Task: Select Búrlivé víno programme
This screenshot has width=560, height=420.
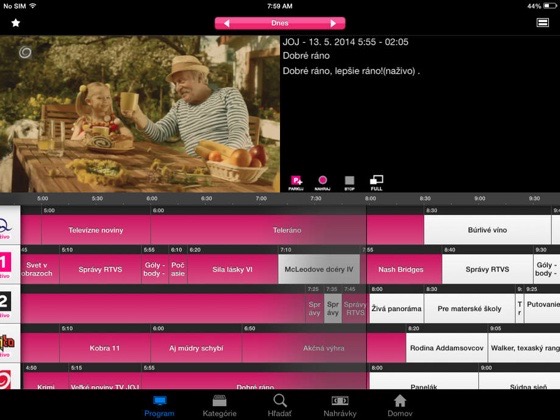Action: pos(488,230)
